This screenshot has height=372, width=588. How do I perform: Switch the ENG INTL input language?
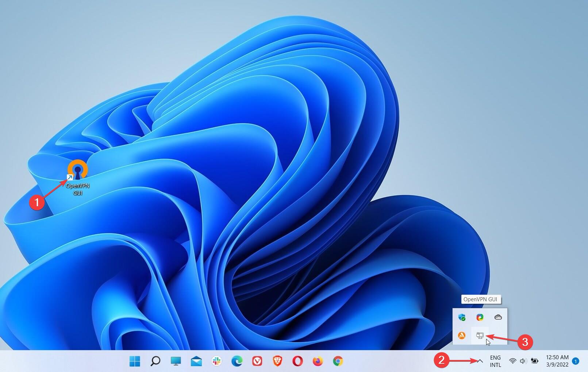pyautogui.click(x=495, y=361)
